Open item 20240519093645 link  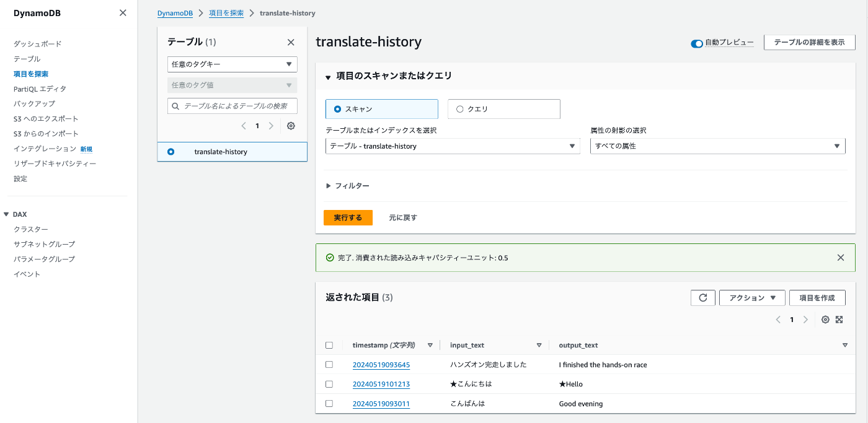(381, 365)
